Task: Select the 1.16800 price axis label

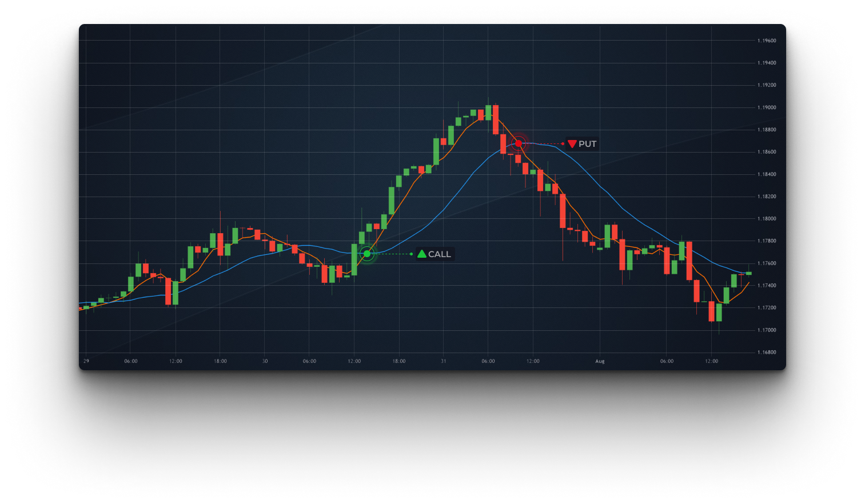Action: [767, 353]
